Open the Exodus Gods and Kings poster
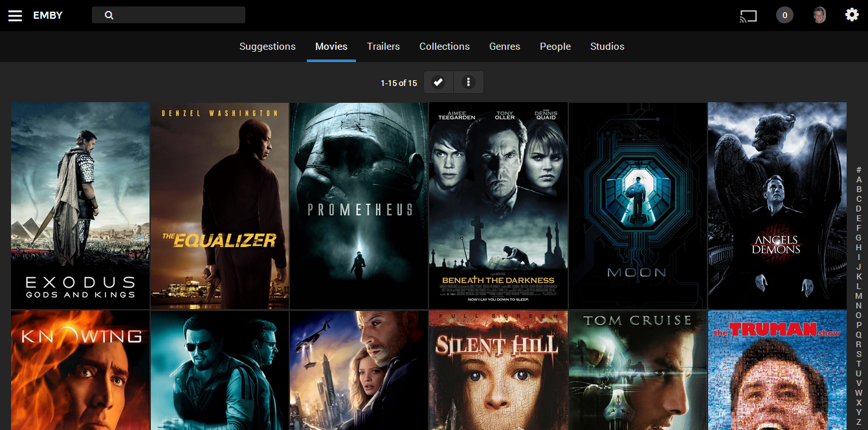Screen dimensions: 868x430 pyautogui.click(x=80, y=206)
